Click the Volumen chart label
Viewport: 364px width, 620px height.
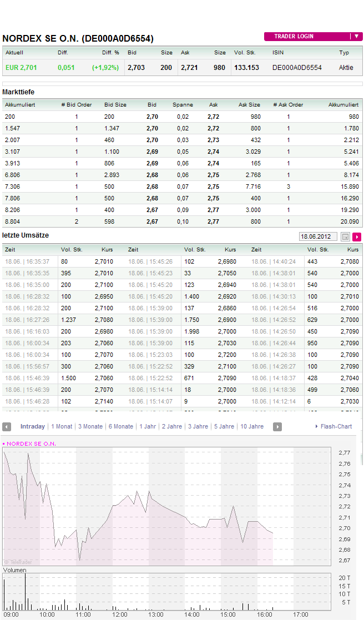point(14,570)
